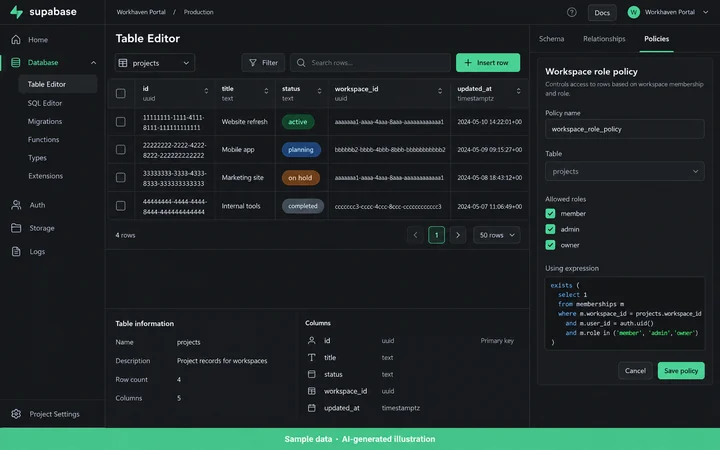Click page number 1 button
The width and height of the screenshot is (720, 450).
(436, 235)
